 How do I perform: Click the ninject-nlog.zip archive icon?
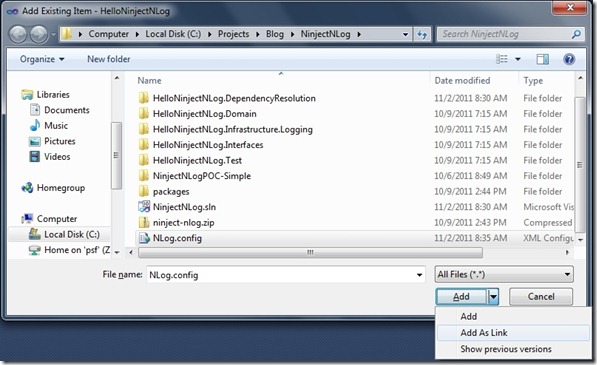click(144, 222)
